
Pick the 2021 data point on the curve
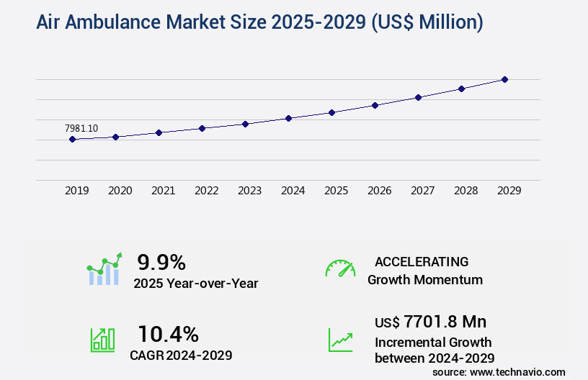[x=159, y=132]
